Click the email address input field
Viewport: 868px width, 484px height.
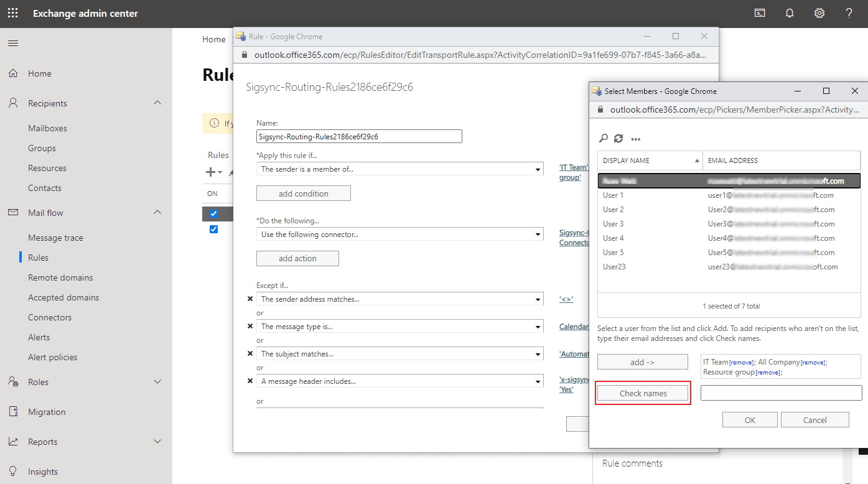781,393
